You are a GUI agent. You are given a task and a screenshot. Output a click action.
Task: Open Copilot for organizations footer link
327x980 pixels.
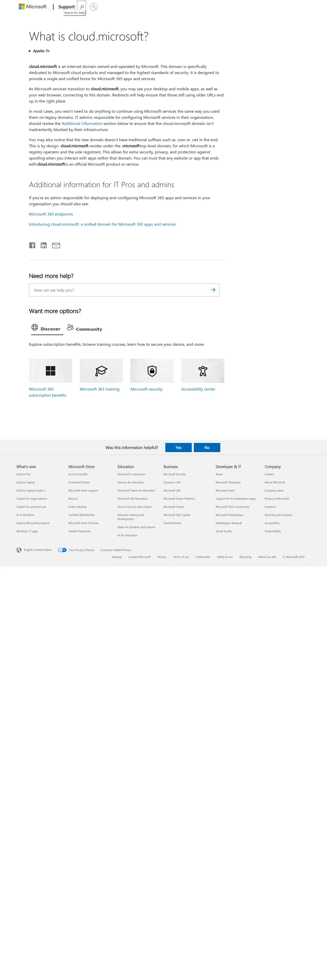pos(32,499)
